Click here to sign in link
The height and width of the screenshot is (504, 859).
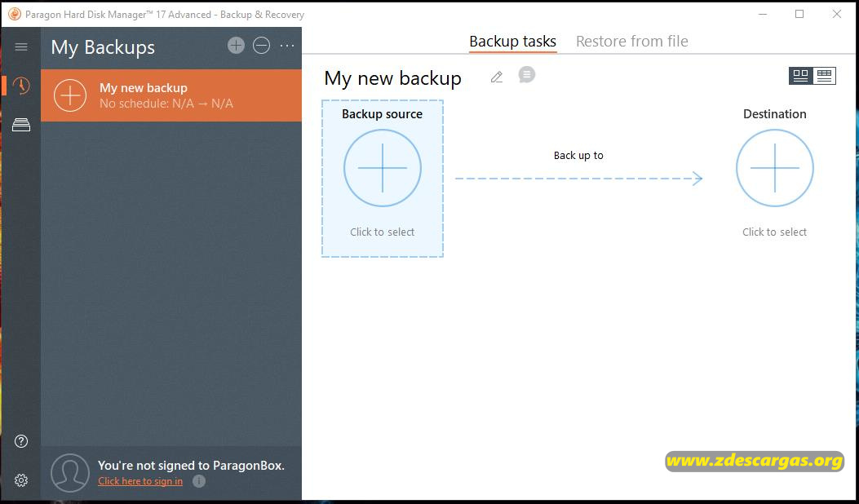click(140, 481)
